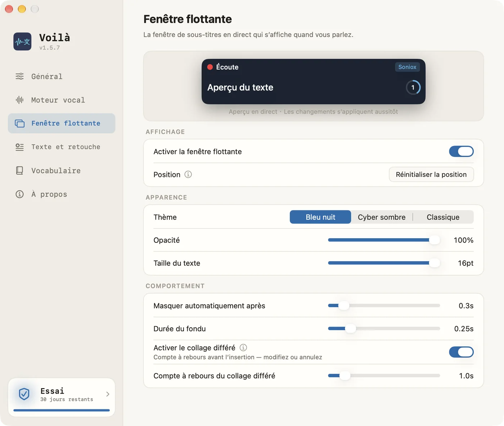Click the Aperçu en direct caption
This screenshot has width=504, height=426.
point(313,112)
